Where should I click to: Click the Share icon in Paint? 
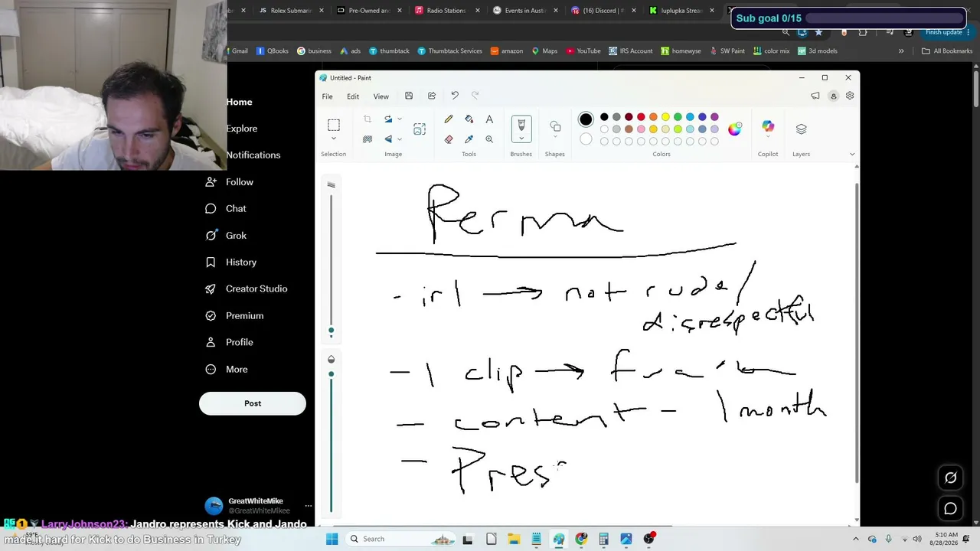tap(432, 96)
